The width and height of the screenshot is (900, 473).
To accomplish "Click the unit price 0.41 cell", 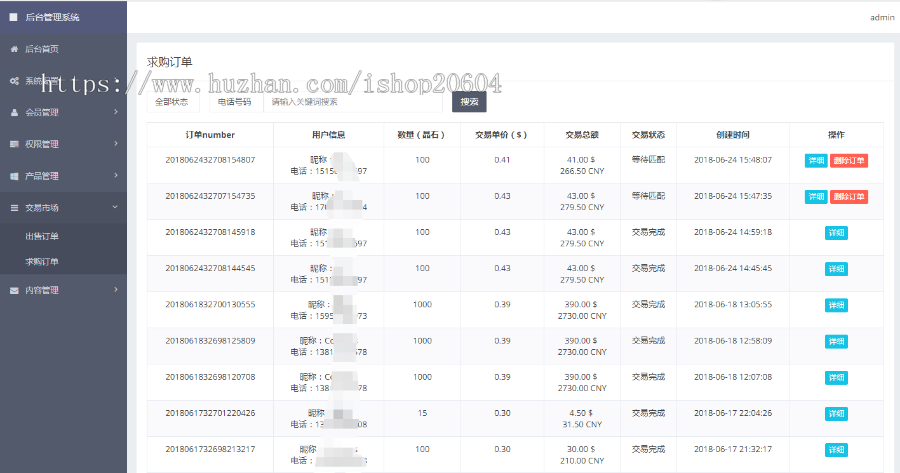I will pyautogui.click(x=502, y=160).
